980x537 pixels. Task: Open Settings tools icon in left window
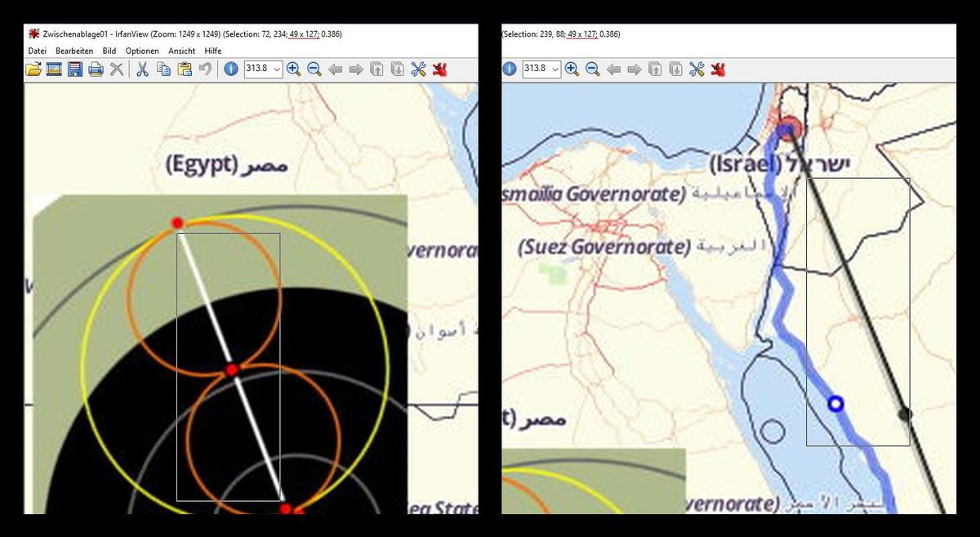tap(419, 69)
